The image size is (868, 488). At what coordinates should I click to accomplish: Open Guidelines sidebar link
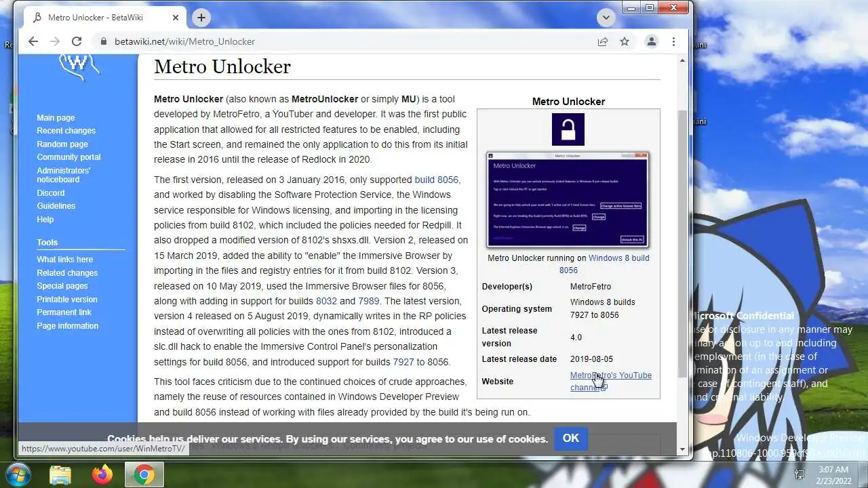point(56,206)
